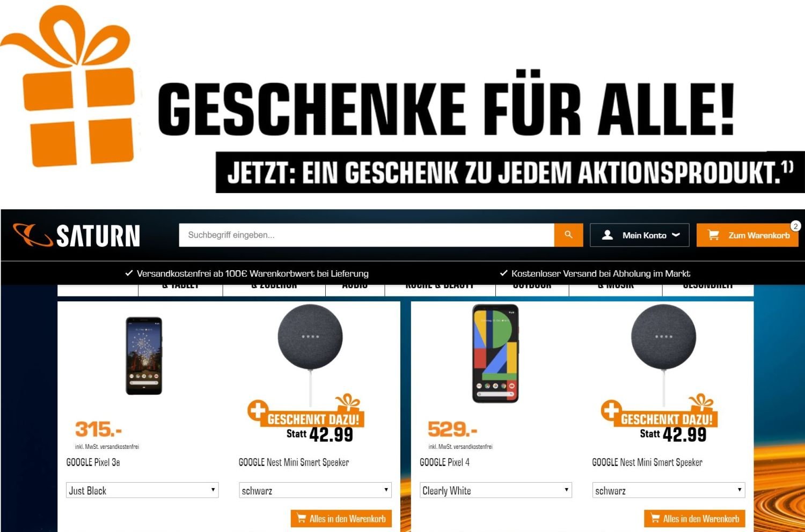The height and width of the screenshot is (532, 805).
Task: Open the Mein Konto dropdown
Action: [639, 235]
